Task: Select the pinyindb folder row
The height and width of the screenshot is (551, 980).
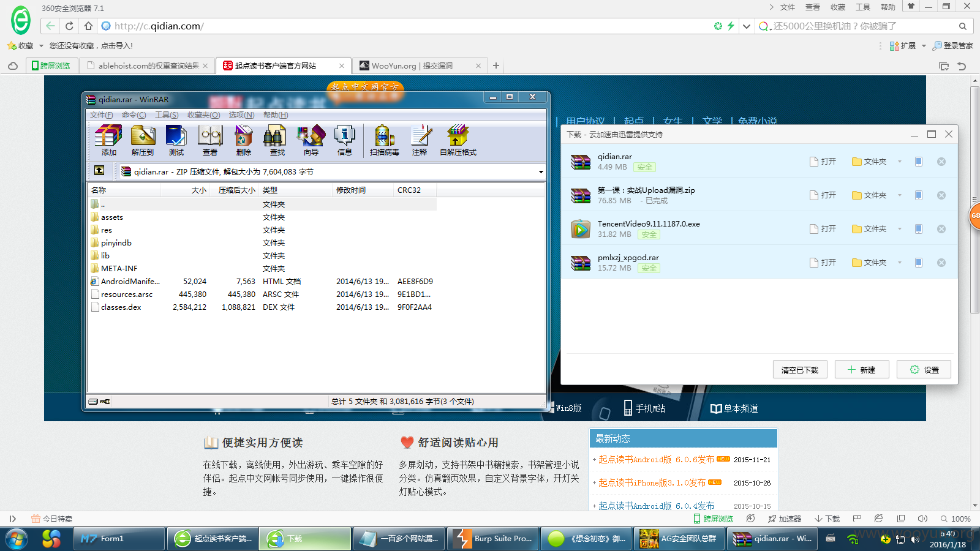Action: point(262,243)
